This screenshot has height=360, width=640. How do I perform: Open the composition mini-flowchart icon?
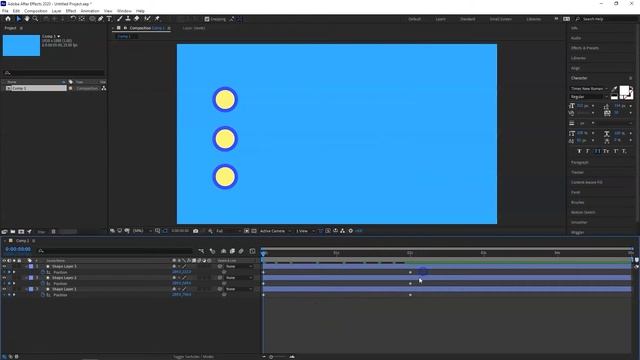point(201,251)
